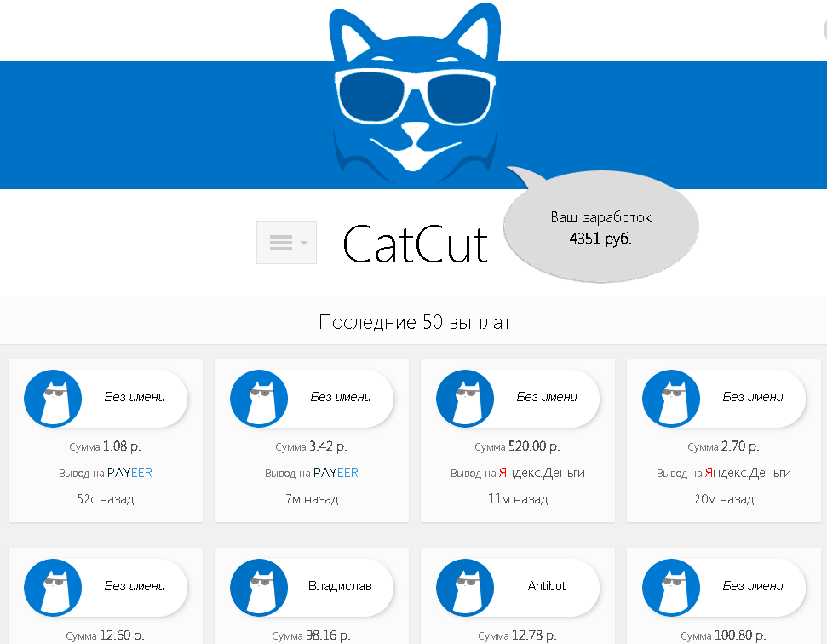Click the avatar icon on the Antibot card

pyautogui.click(x=465, y=588)
